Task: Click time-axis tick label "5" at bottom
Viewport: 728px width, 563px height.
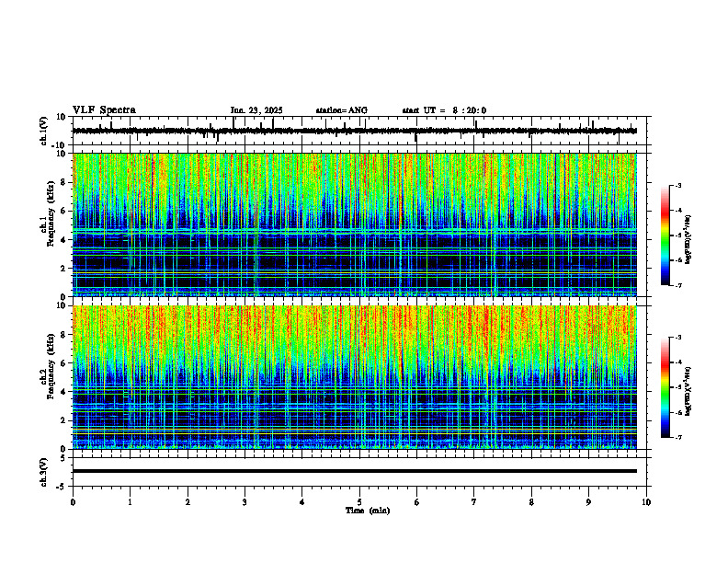Action: [359, 502]
